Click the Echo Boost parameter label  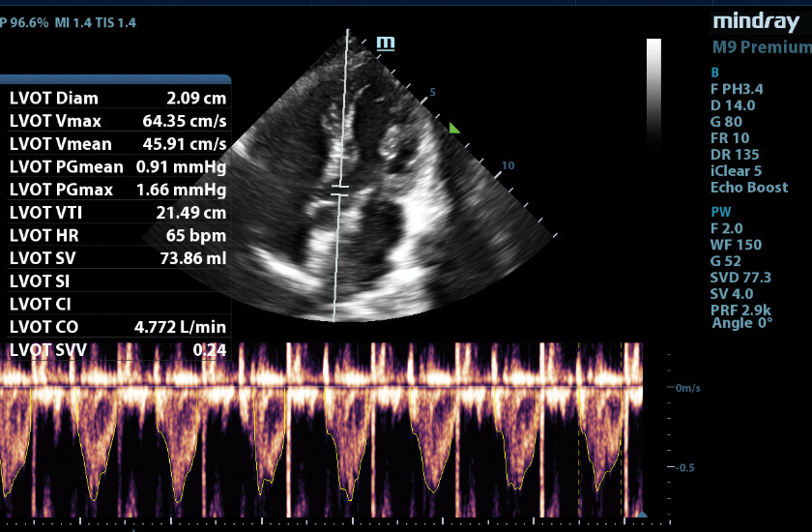pos(749,188)
